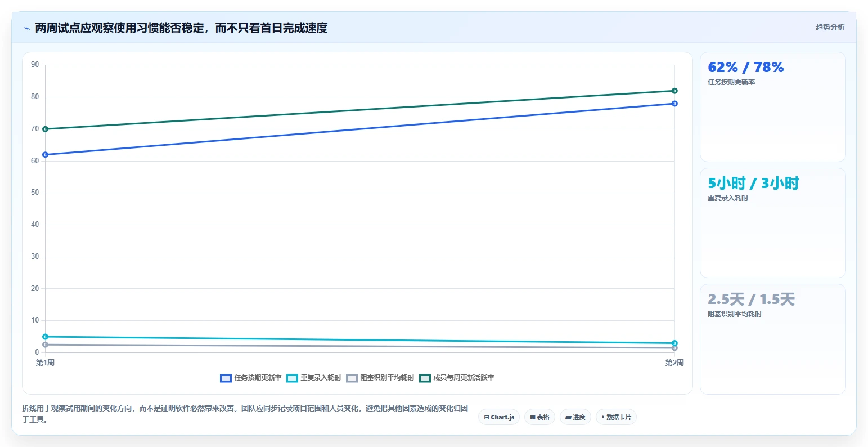Click the 2.5天 / 1.5天 metric value
Image resolution: width=868 pixels, height=447 pixels.
[751, 300]
